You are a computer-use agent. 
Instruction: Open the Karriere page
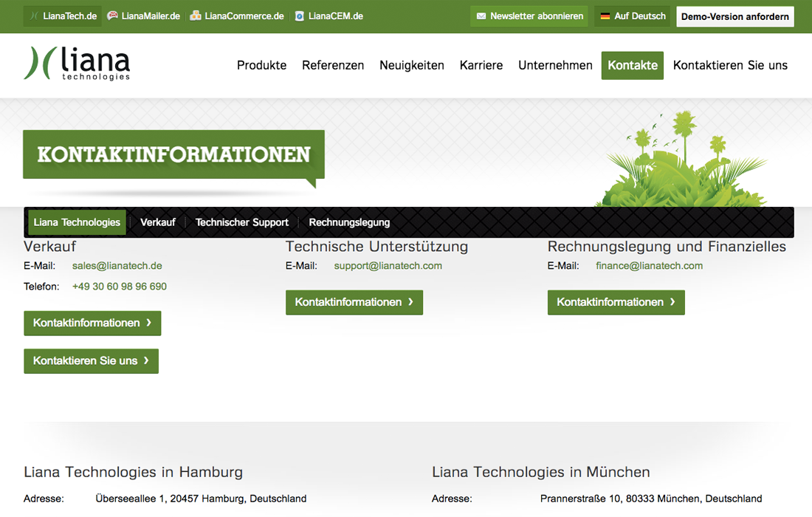pyautogui.click(x=481, y=65)
